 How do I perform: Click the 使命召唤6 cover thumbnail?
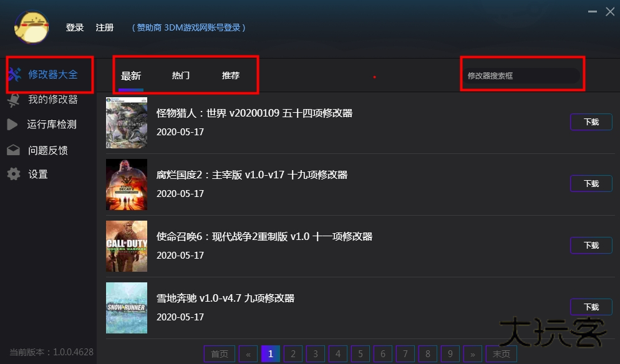(x=127, y=246)
